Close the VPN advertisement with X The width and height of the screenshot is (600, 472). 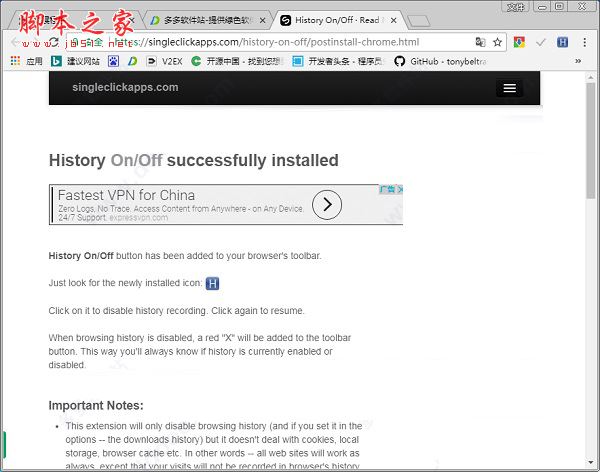(x=400, y=189)
